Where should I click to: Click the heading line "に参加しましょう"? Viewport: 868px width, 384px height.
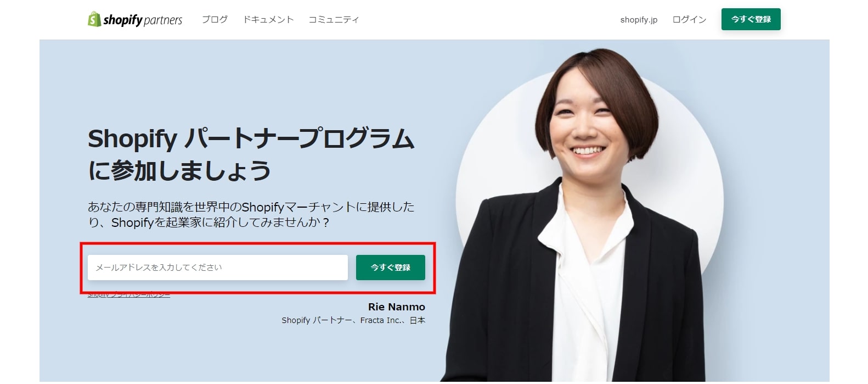179,170
